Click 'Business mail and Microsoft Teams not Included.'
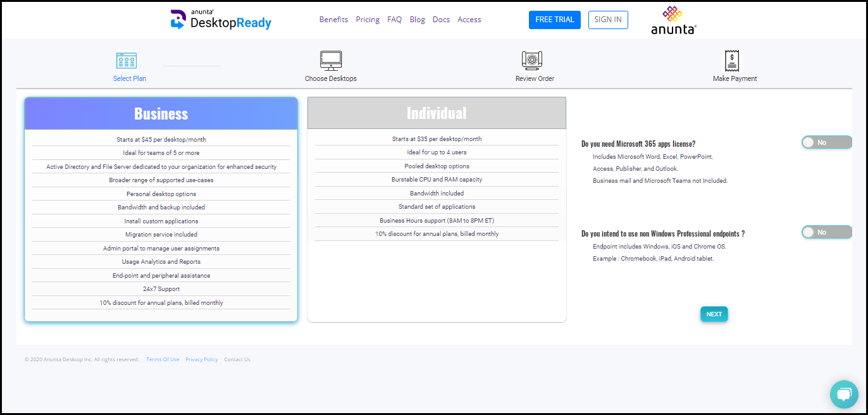Image resolution: width=868 pixels, height=415 pixels. coord(660,181)
